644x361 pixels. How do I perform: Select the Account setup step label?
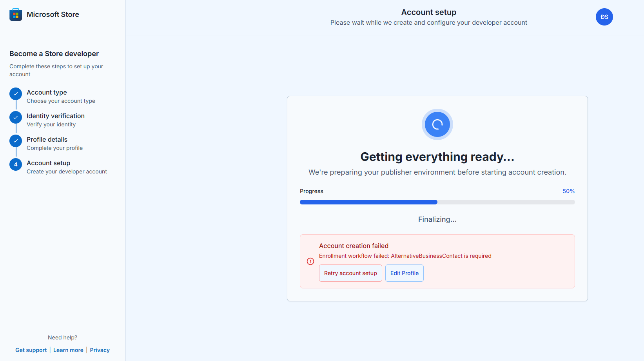(x=48, y=163)
